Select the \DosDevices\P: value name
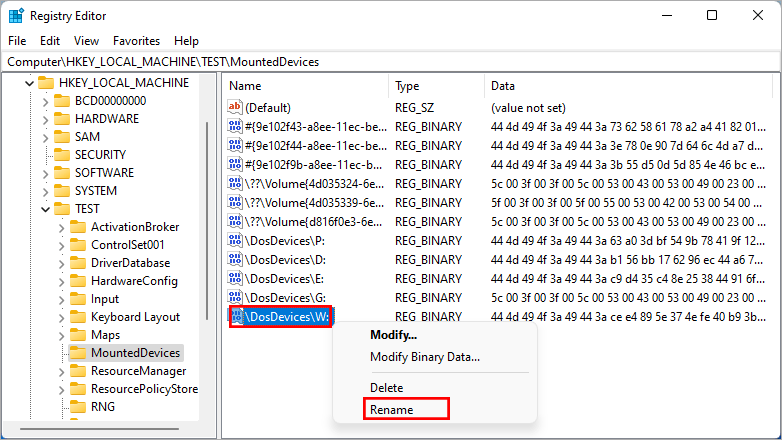This screenshot has width=782, height=440. pos(285,241)
